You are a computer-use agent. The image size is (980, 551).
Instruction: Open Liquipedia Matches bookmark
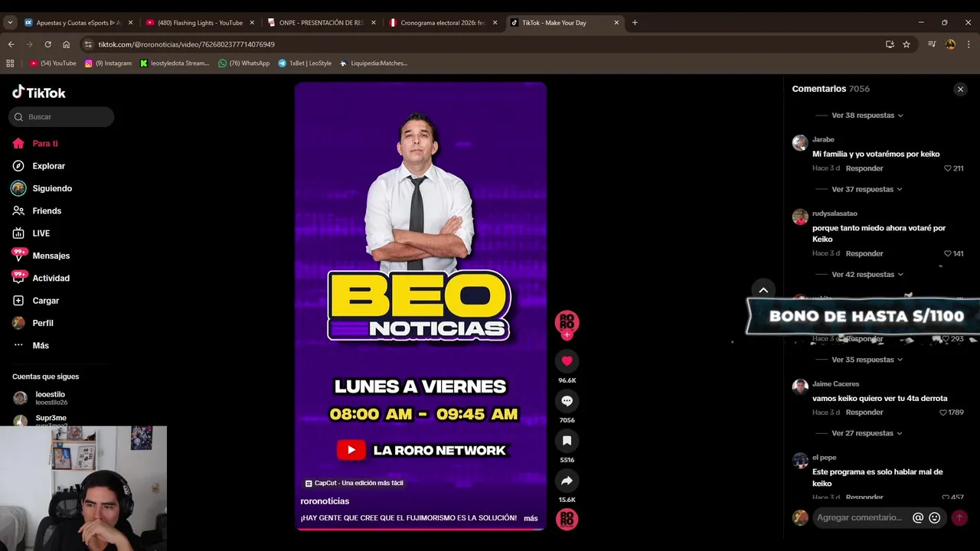374,64
